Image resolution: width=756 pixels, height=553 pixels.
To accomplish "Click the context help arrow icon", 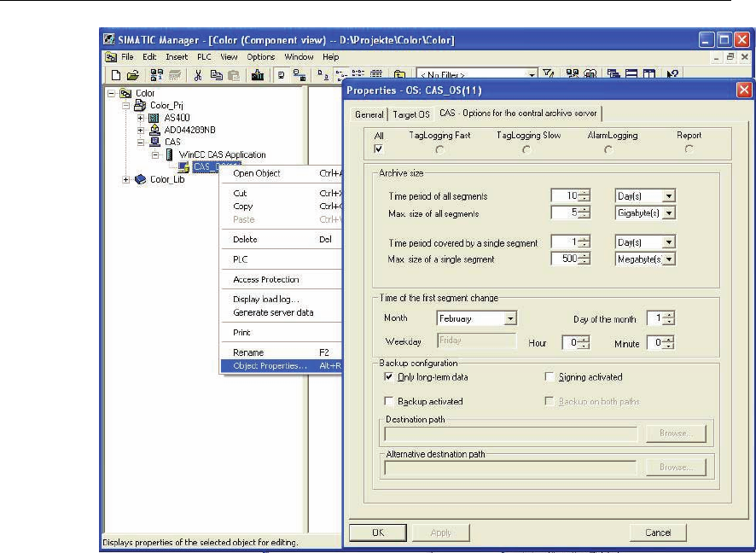I will tap(672, 73).
